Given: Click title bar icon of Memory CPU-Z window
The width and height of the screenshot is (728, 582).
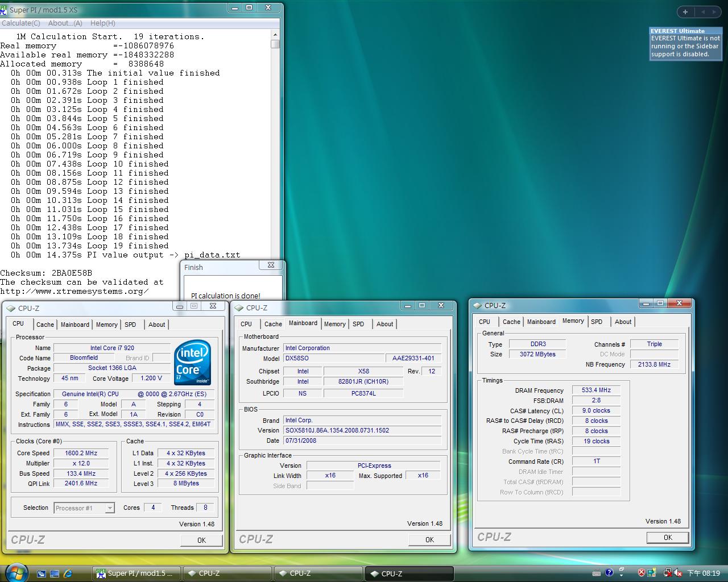Looking at the screenshot, I should point(478,305).
